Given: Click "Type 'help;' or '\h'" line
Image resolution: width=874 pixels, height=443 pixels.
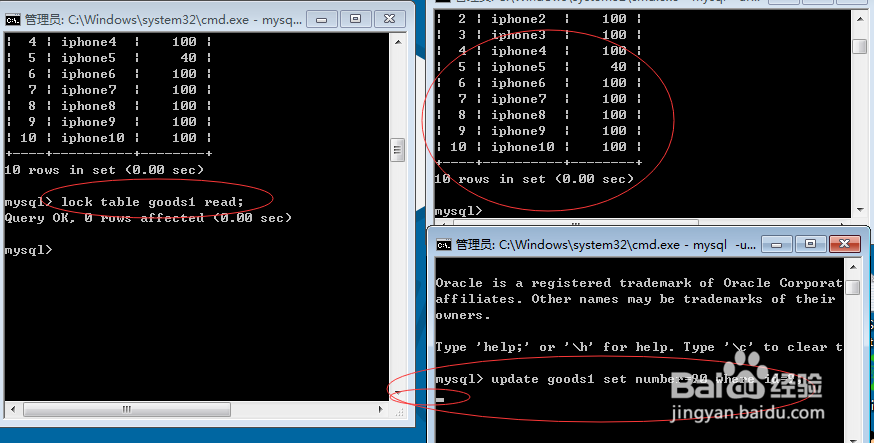Looking at the screenshot, I should click(639, 347).
